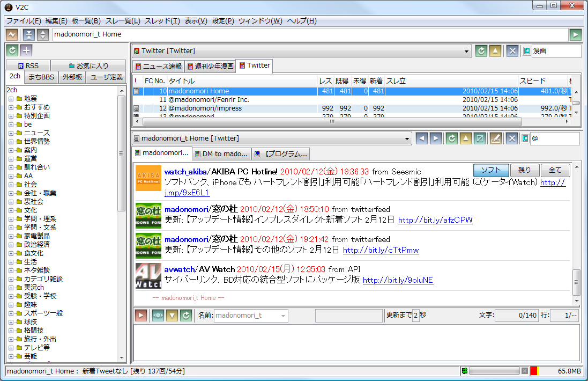Screen dimensions: 588x381
Task: Click the ソフト filter button
Action: click(490, 170)
